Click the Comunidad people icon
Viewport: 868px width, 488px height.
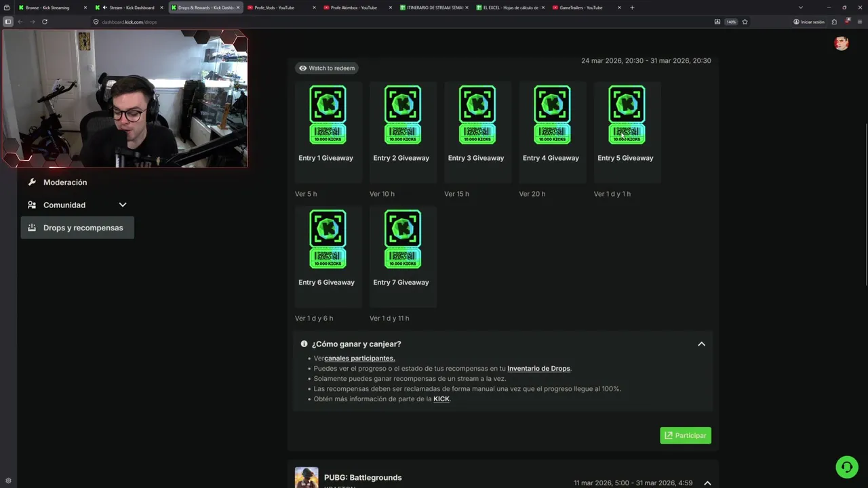(32, 205)
